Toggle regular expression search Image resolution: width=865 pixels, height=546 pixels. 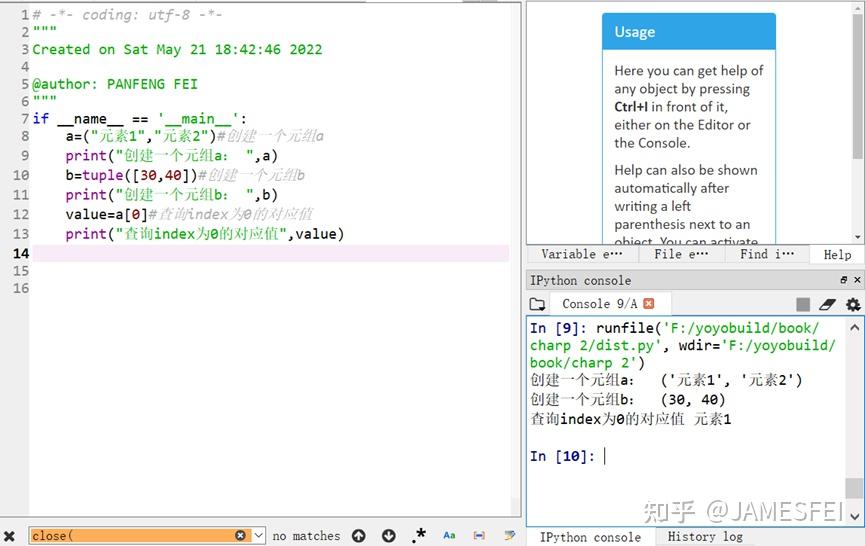pyautogui.click(x=419, y=535)
